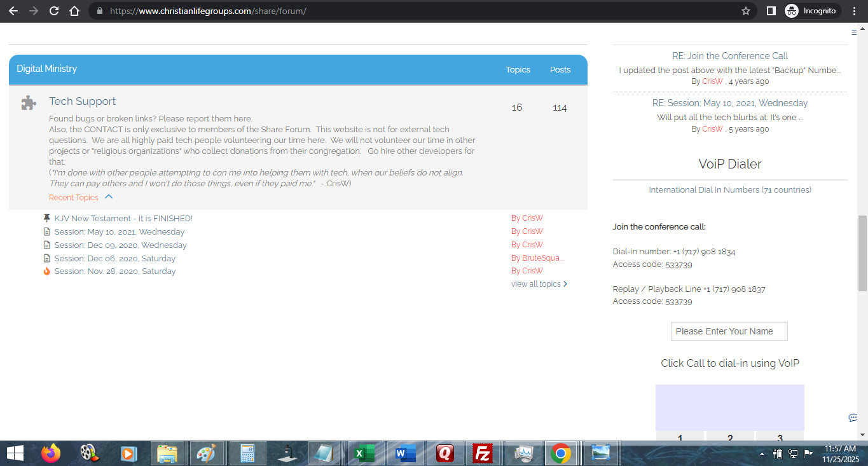The height and width of the screenshot is (466, 868).
Task: Collapse the Recent Topics chevron
Action: (109, 197)
